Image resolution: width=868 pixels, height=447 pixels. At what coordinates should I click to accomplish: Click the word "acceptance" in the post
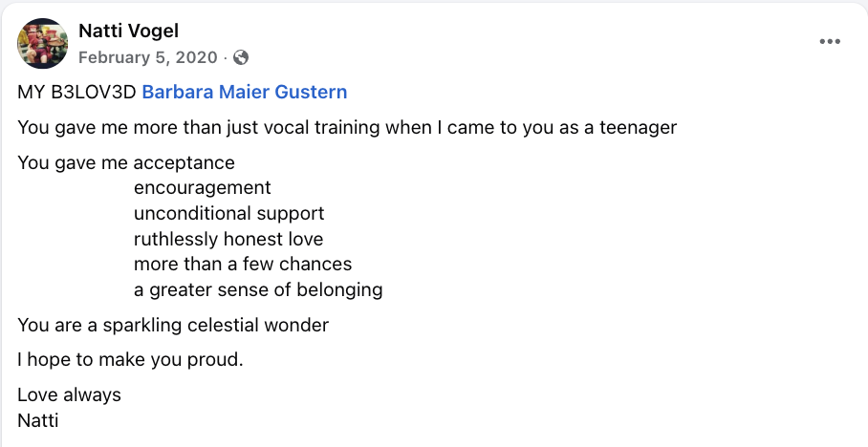click(184, 163)
